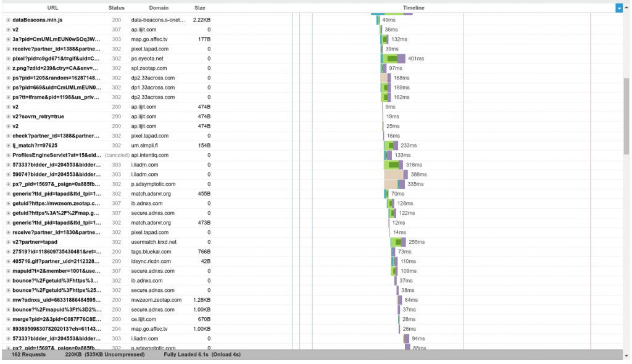632x364 pixels.
Task: Click plus icon beside mw?adnxs_uid request
Action: [x=8, y=300]
